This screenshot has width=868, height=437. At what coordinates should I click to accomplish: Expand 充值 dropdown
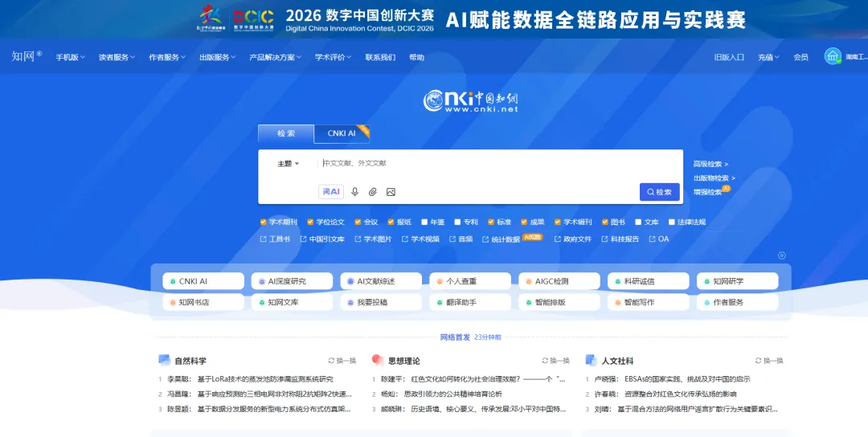tap(769, 57)
